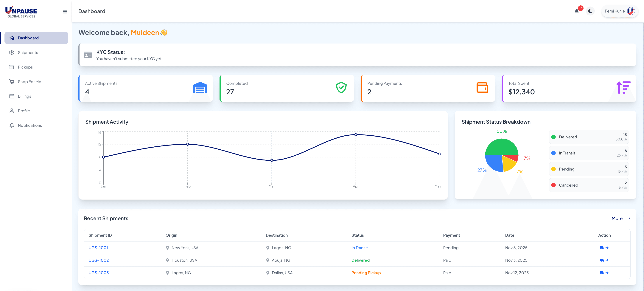Screen dimensions: 644x291
Task: Click the red Cancelled pie slice
Action: 513,158
